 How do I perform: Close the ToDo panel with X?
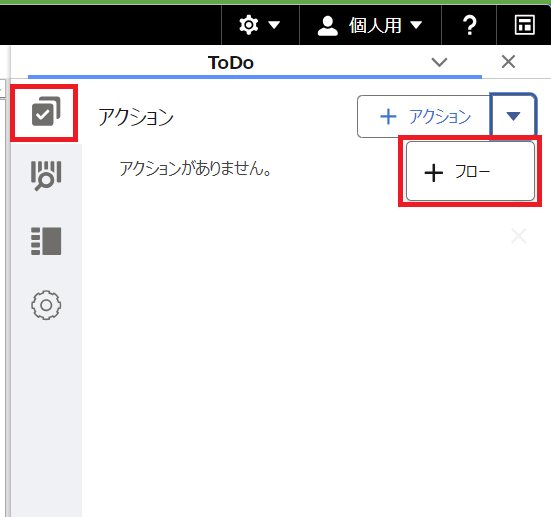coord(508,62)
